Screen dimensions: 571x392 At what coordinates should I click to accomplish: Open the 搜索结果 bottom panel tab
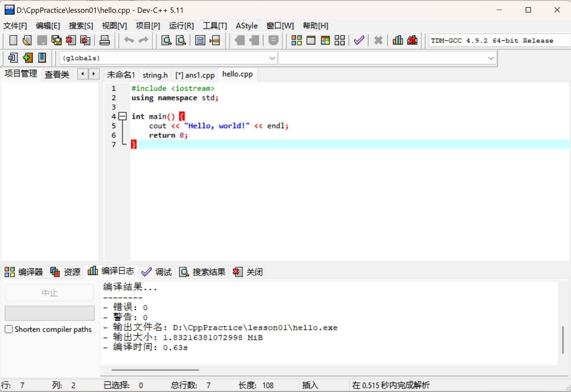click(202, 272)
